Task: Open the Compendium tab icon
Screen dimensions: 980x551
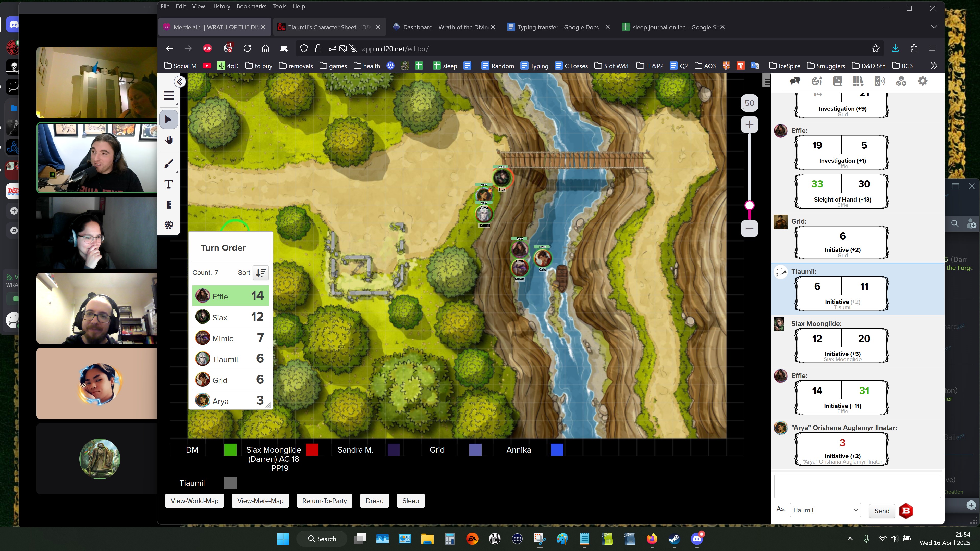Action: pyautogui.click(x=858, y=81)
